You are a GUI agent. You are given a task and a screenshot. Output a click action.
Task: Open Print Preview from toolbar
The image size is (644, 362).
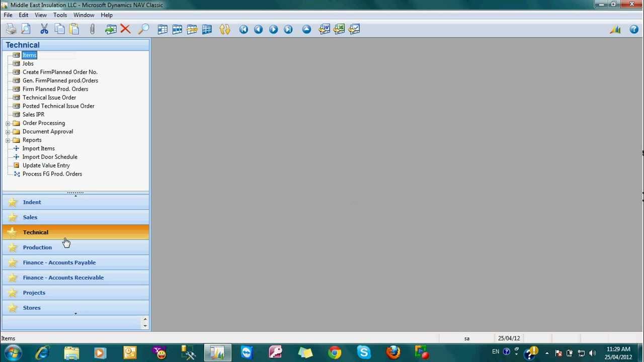(x=26, y=29)
